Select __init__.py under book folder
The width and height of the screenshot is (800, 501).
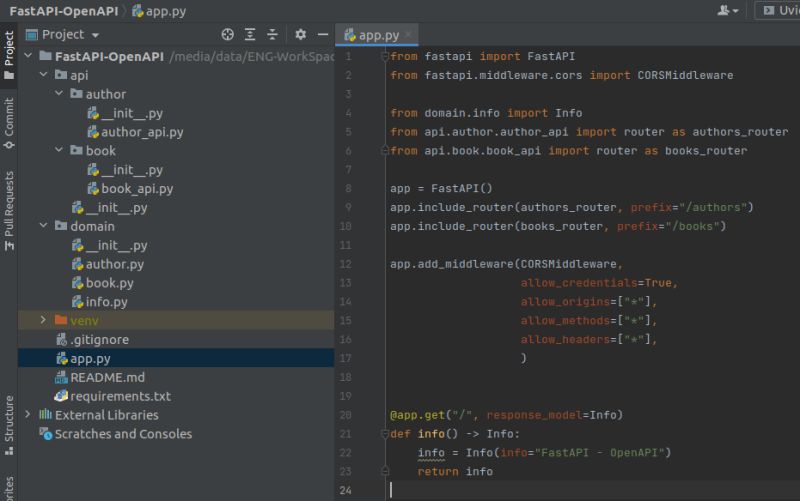(x=124, y=169)
